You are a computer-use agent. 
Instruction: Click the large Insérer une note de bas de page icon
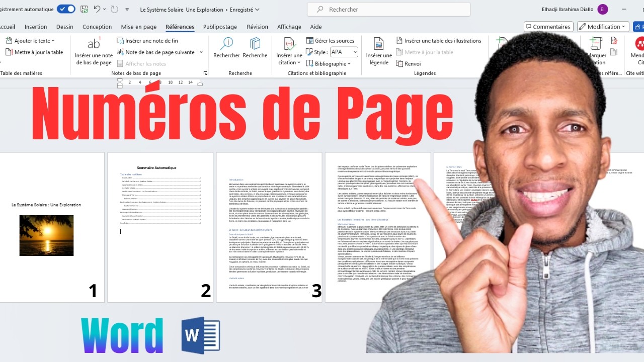(94, 43)
